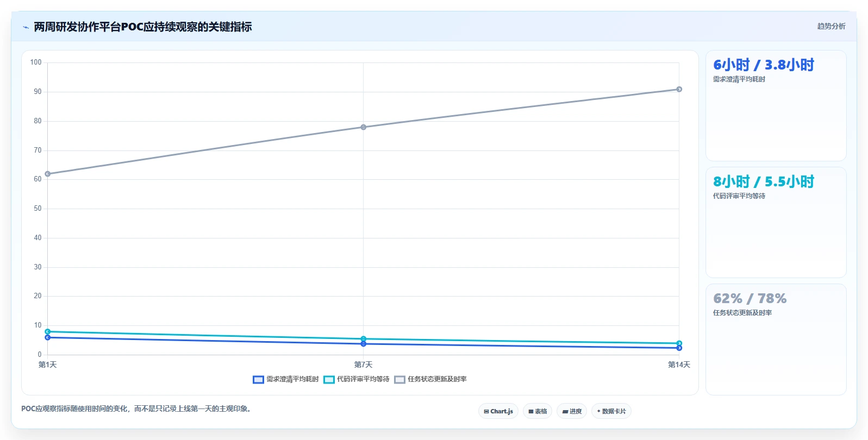Click the cyan 代码评审 point at 第1天
The width and height of the screenshot is (868, 440).
[x=48, y=331]
